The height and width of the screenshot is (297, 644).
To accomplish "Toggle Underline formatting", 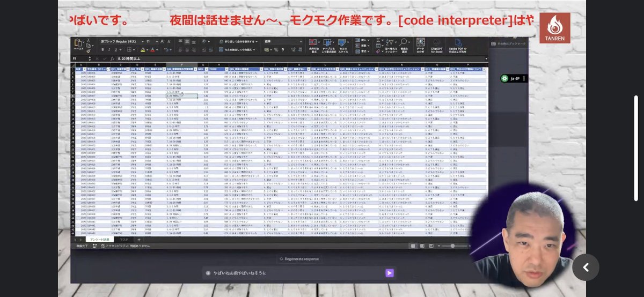I will coord(115,49).
